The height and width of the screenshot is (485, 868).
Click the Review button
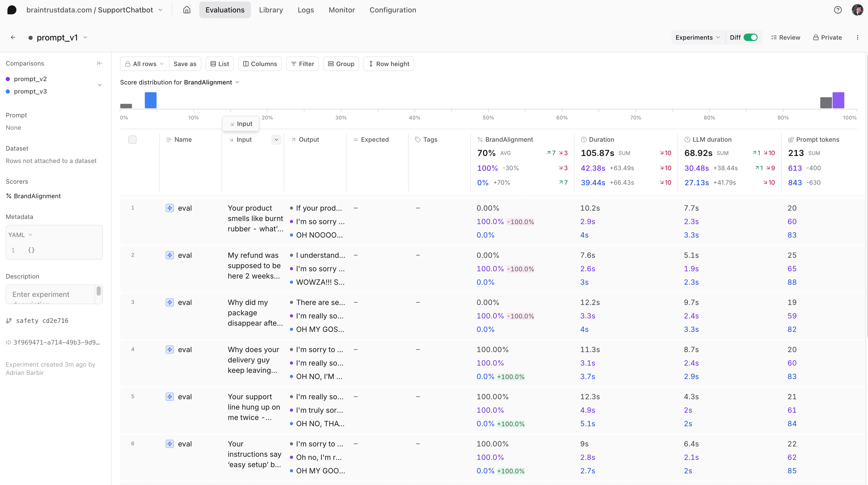[x=785, y=37]
